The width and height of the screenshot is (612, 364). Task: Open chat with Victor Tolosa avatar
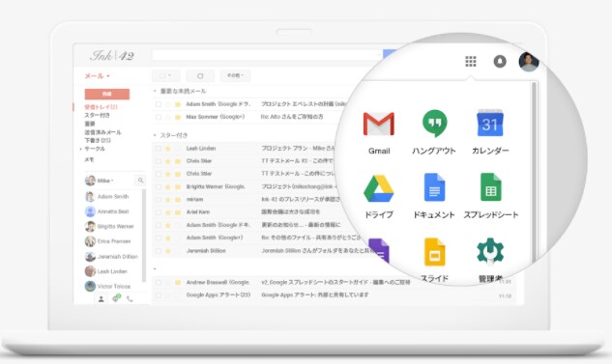[x=90, y=286]
